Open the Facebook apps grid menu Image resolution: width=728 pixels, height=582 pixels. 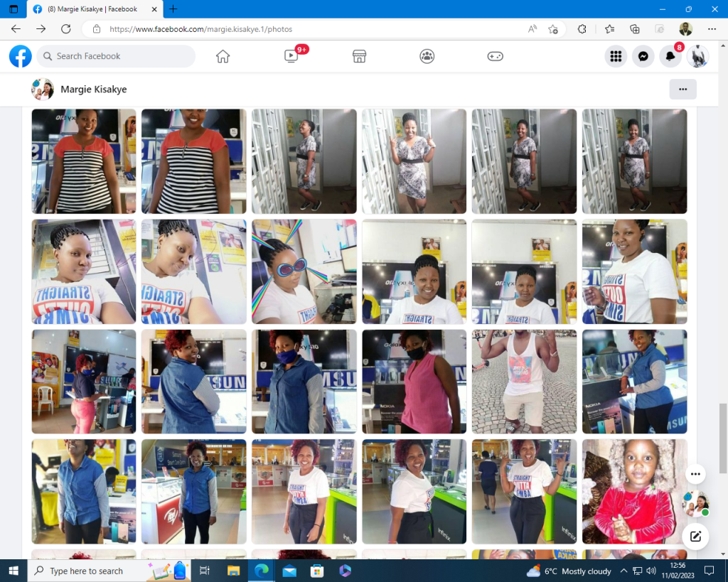point(616,56)
